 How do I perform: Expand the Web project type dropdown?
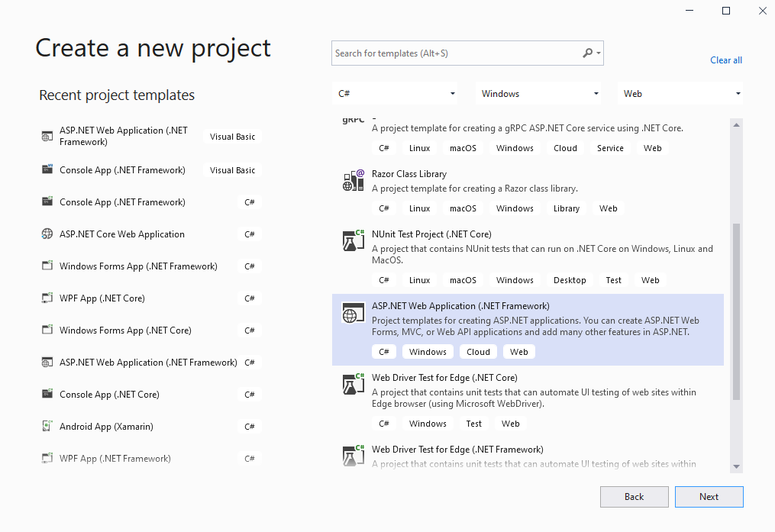coord(680,94)
